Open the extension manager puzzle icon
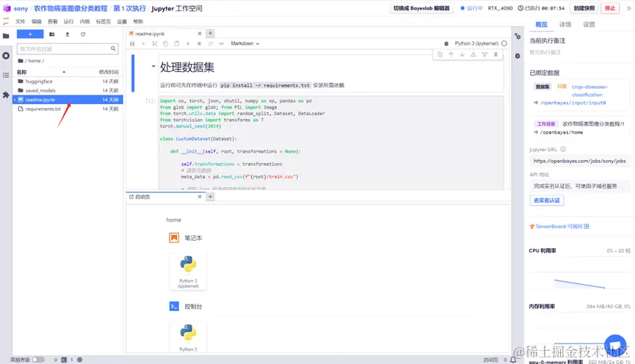 coord(6,95)
